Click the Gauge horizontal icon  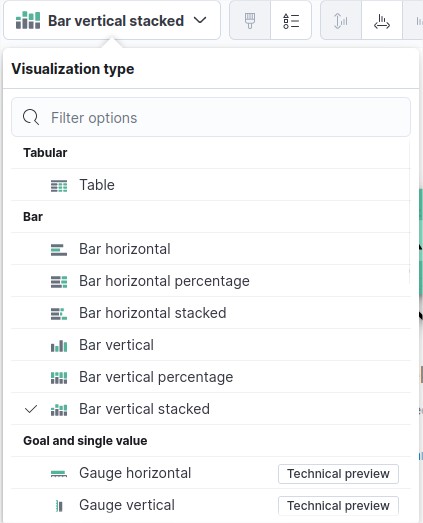coord(59,474)
